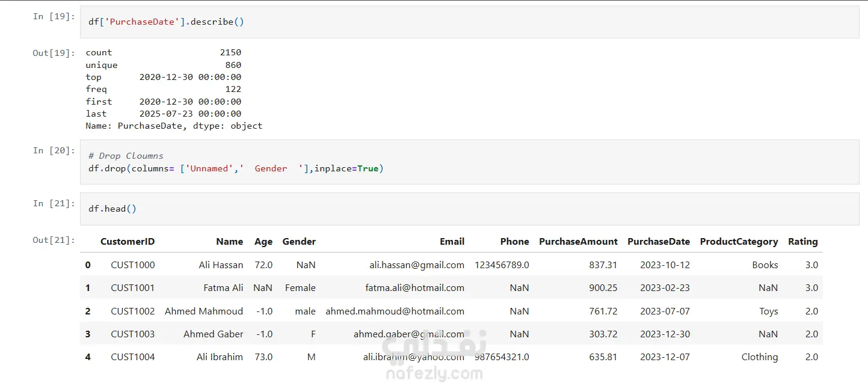Click the name Ali Ibrahim
This screenshot has height=383, width=868.
pos(220,357)
